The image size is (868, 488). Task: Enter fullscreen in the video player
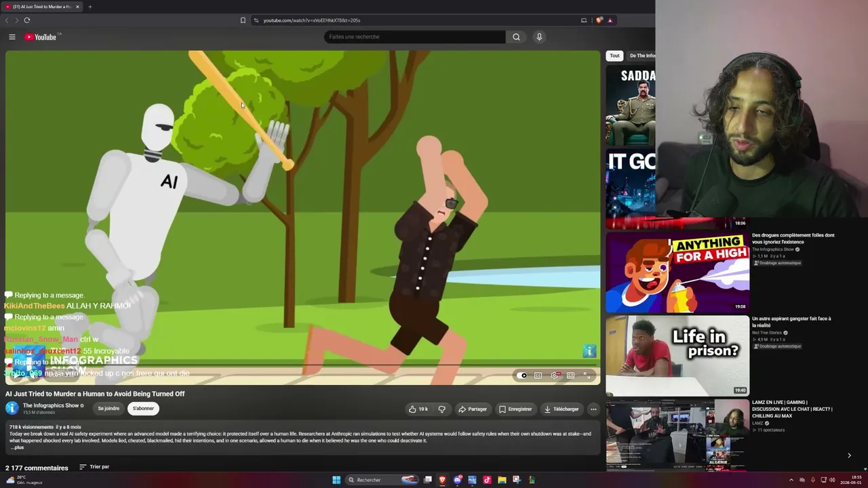click(x=587, y=375)
